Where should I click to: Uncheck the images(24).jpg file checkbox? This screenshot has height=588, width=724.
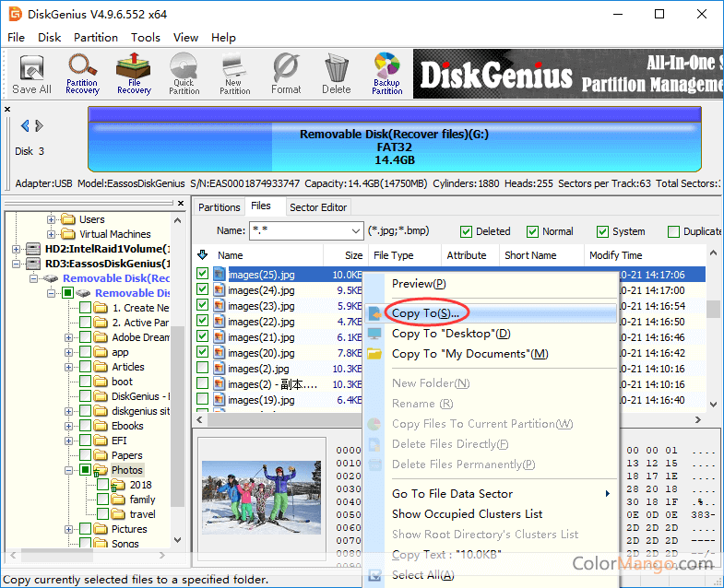click(203, 290)
